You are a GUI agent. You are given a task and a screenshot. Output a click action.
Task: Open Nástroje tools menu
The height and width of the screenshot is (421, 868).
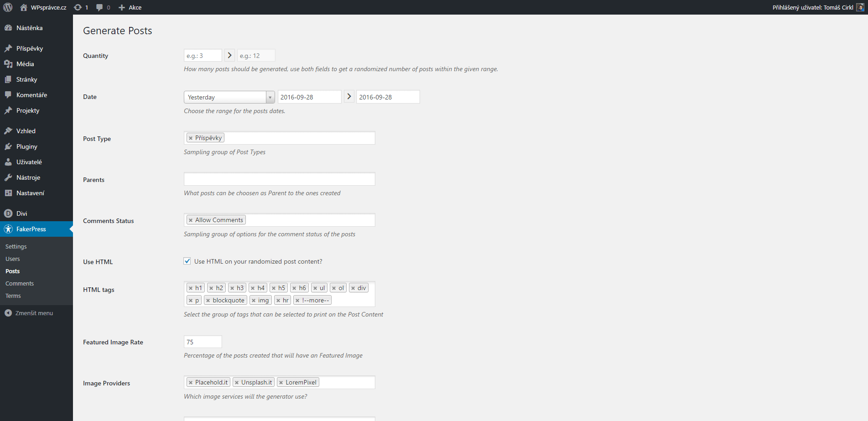36,177
